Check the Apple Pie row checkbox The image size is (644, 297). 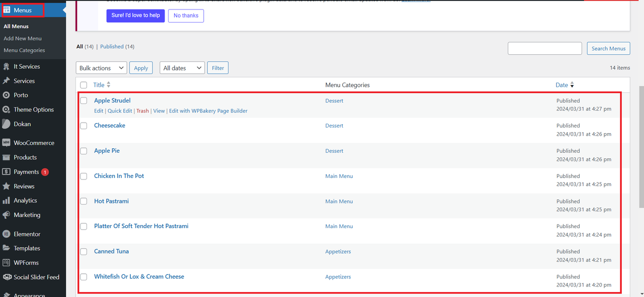(84, 151)
